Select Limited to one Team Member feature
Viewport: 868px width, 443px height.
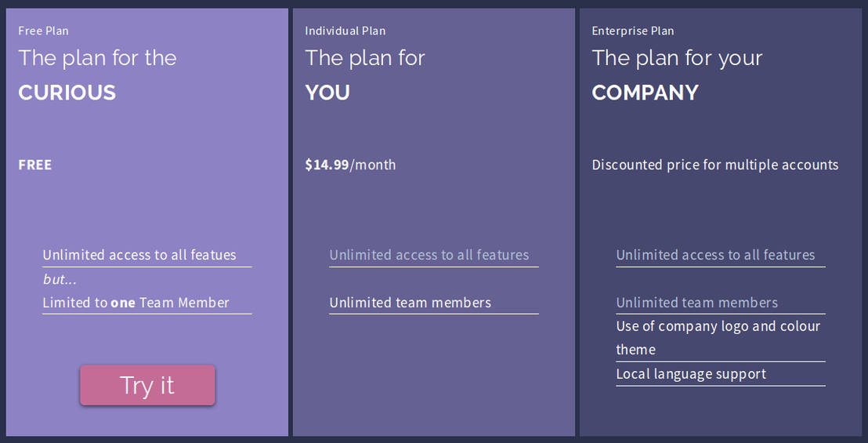tap(136, 303)
